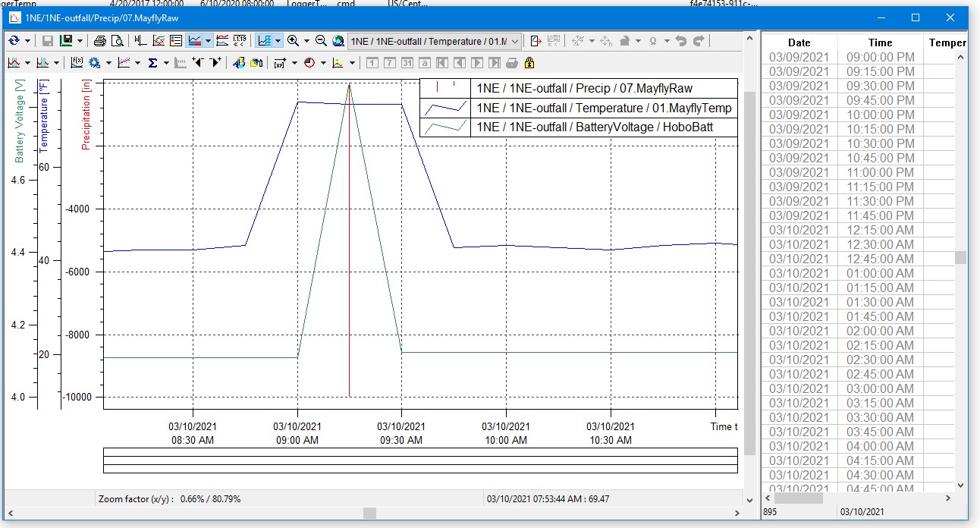This screenshot has width=980, height=528.
Task: Click the Zoom Out magnifier icon
Action: click(321, 41)
